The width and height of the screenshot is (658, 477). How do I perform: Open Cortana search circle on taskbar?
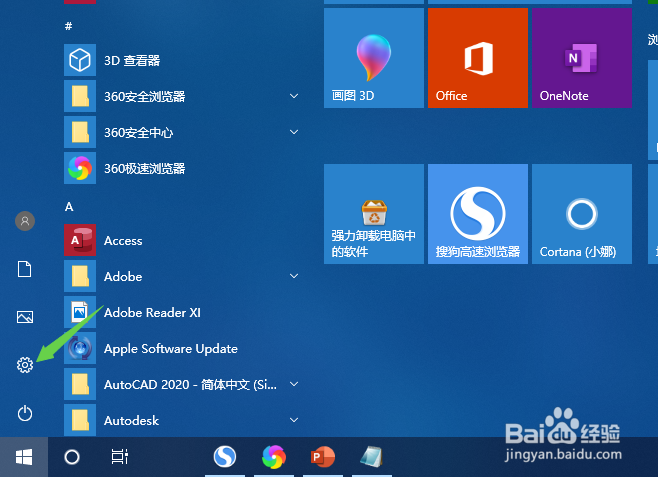tap(72, 457)
